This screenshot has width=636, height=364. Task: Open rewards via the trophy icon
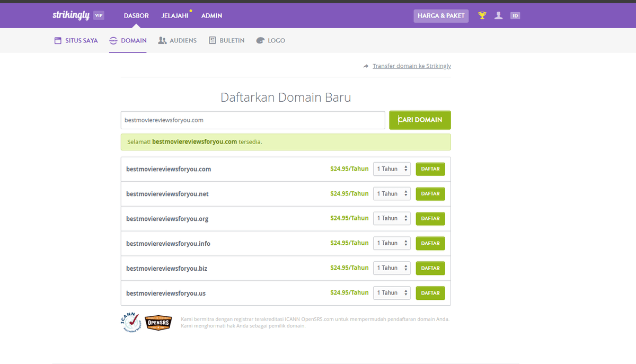coord(482,15)
